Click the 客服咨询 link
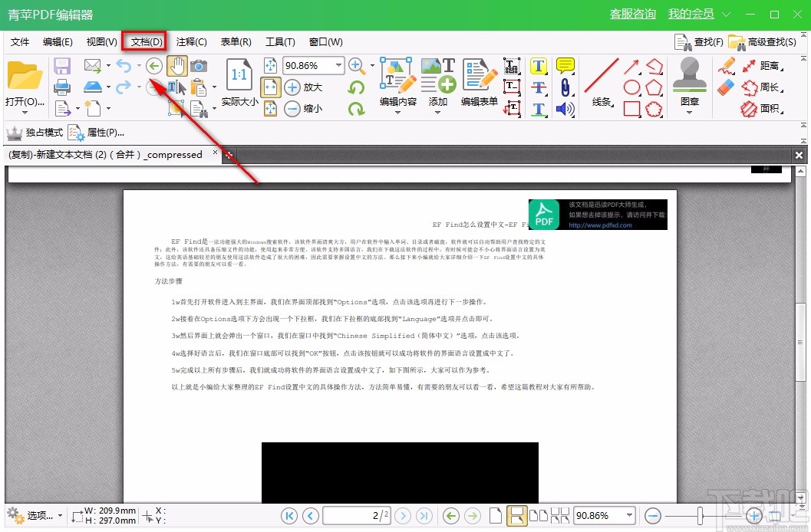Image resolution: width=811 pixels, height=532 pixels. pos(632,14)
